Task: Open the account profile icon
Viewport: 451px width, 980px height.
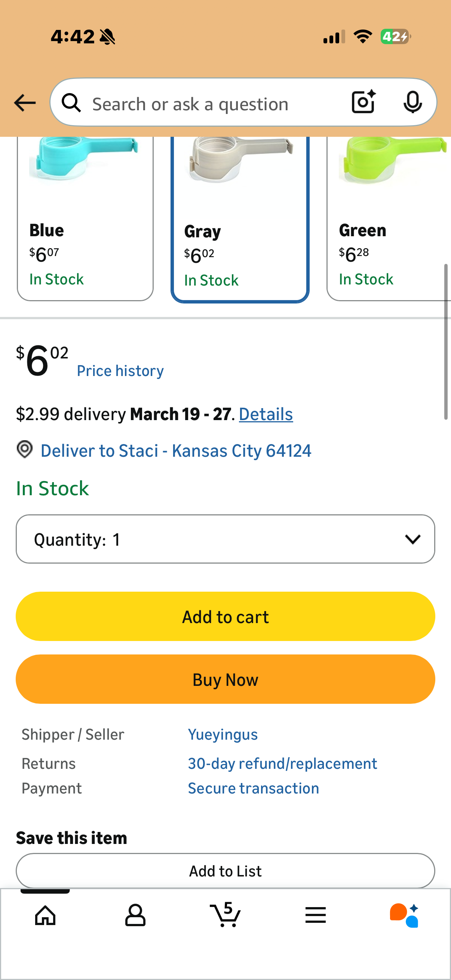Action: pyautogui.click(x=135, y=915)
